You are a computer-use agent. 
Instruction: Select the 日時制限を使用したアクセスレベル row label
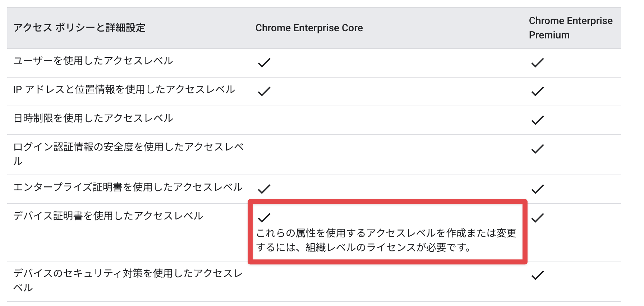(x=93, y=118)
